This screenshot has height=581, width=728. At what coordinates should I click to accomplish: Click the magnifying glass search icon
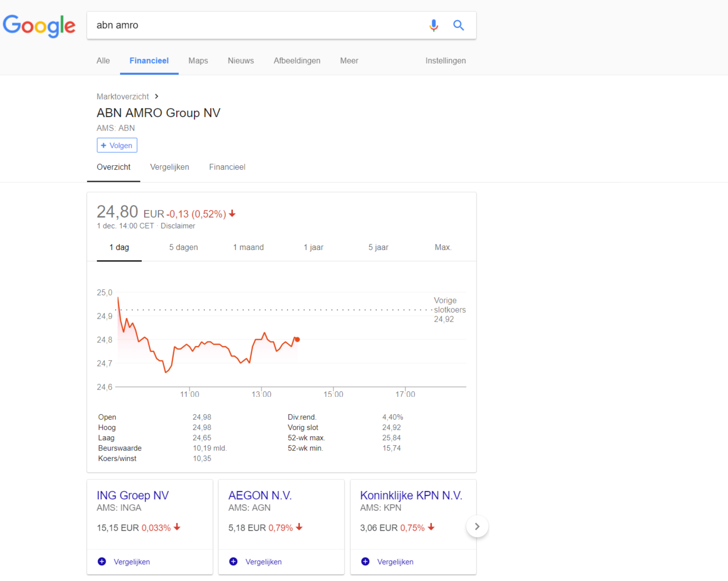pyautogui.click(x=459, y=25)
